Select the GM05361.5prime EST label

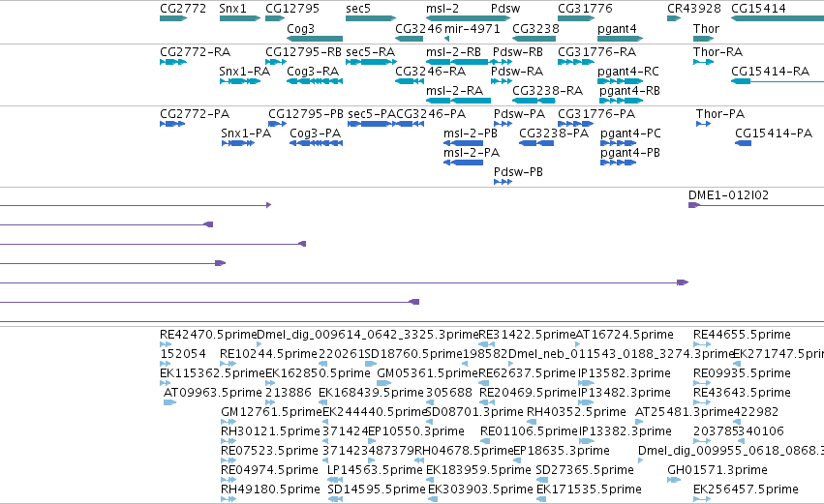[x=428, y=372]
